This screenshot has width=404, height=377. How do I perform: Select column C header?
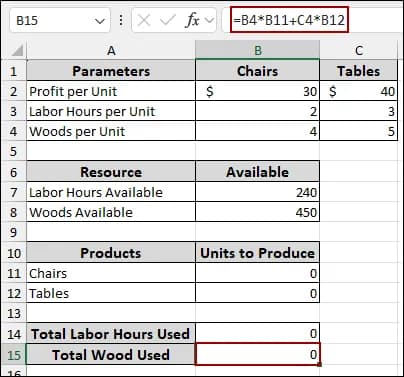(x=359, y=50)
